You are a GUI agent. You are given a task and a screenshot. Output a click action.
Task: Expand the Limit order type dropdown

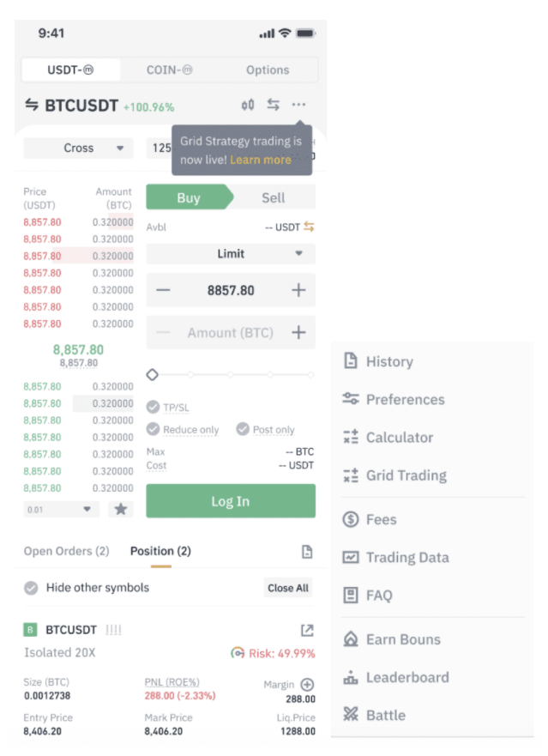point(231,254)
